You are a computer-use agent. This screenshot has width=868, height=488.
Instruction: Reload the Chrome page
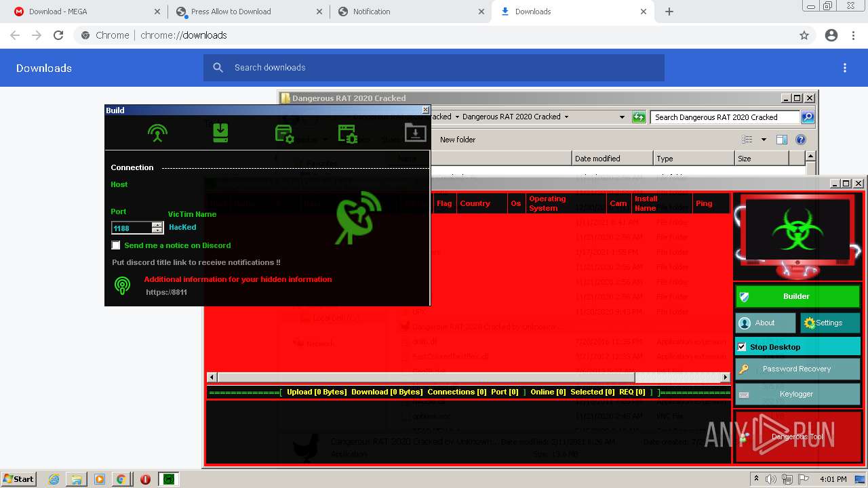[x=58, y=35]
